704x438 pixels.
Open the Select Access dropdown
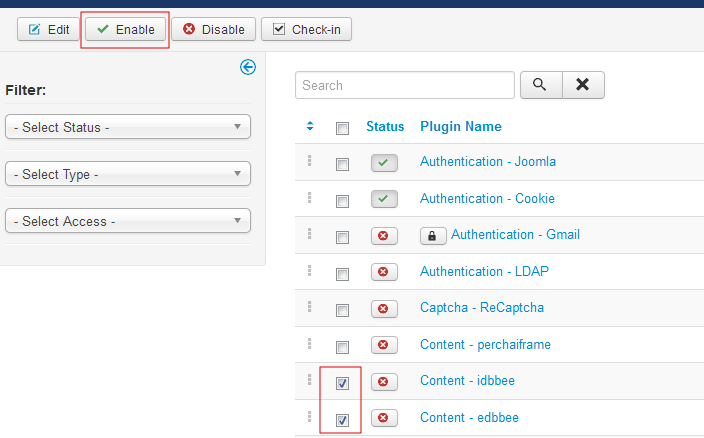(x=128, y=221)
